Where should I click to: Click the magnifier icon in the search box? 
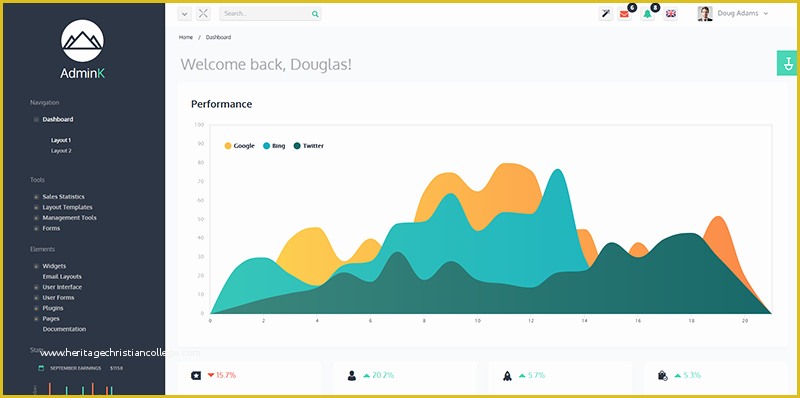pos(315,14)
